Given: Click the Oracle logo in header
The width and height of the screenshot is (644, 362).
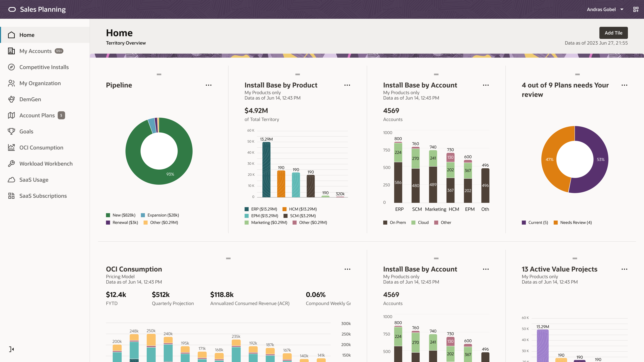Looking at the screenshot, I should coord(12,10).
